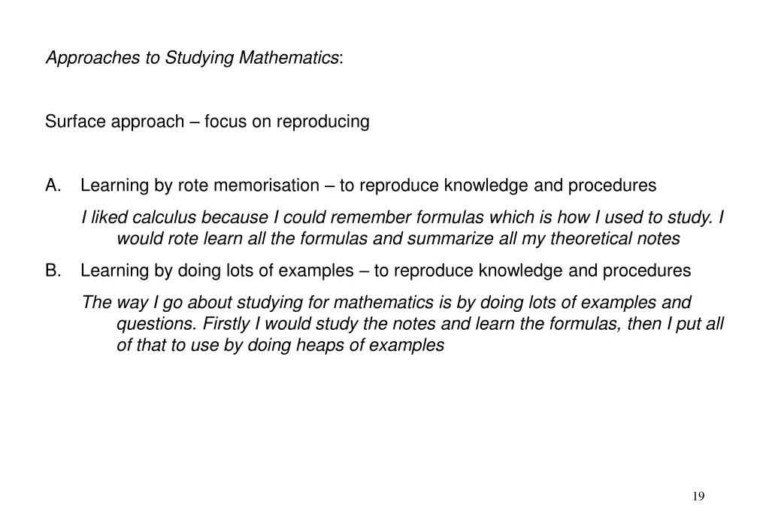Select the 'A.' list marker
The height and width of the screenshot is (532, 769).
pyautogui.click(x=53, y=186)
